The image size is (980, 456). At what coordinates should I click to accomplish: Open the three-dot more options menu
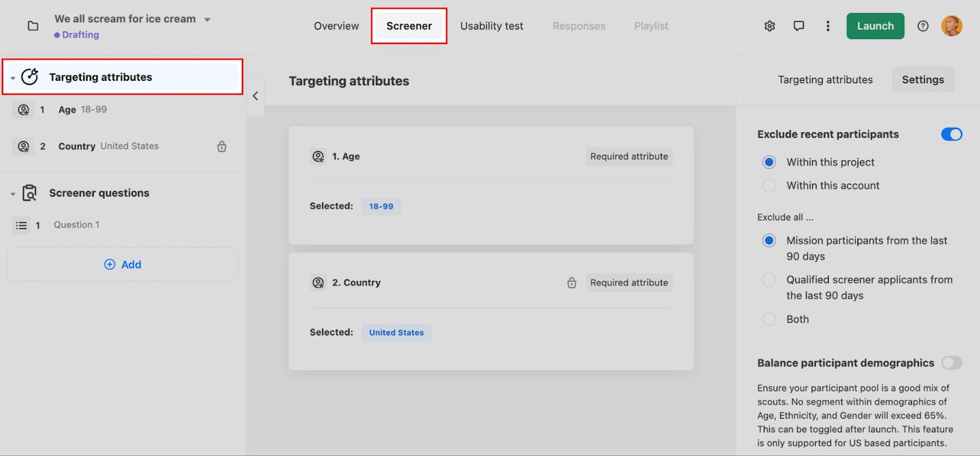coord(828,26)
